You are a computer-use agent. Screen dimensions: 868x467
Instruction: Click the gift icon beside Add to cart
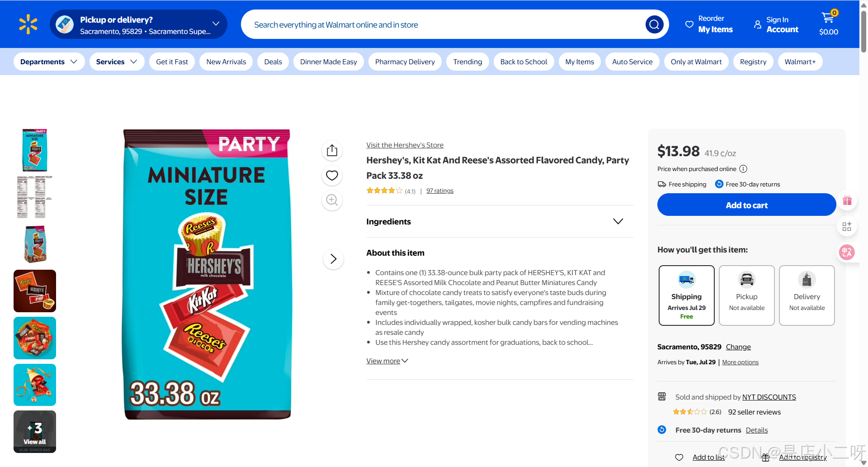pyautogui.click(x=847, y=200)
